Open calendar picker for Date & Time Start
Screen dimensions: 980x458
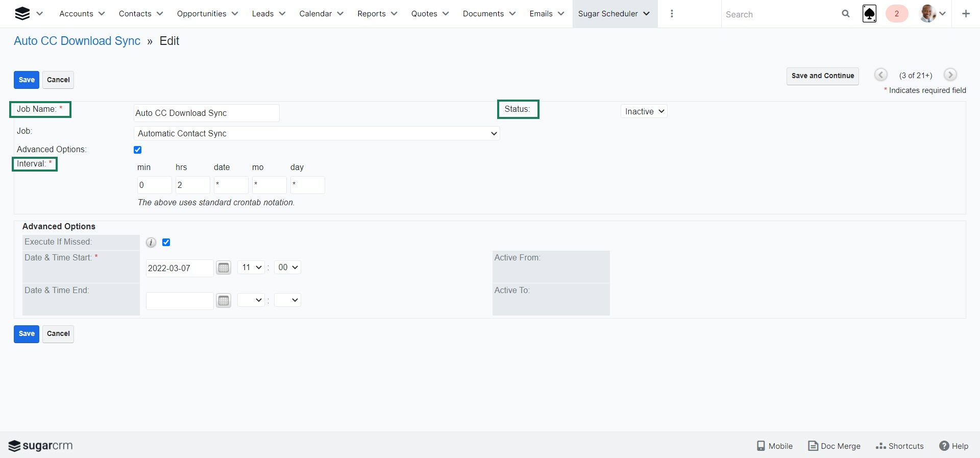224,268
